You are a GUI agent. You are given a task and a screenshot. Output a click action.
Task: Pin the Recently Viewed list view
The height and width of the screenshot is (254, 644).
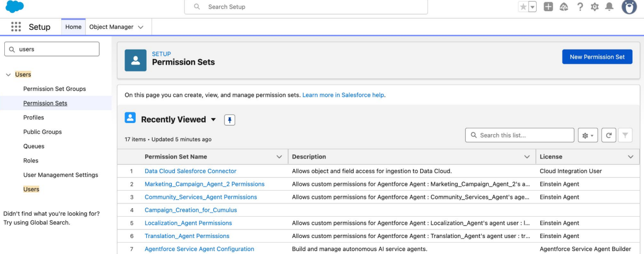[230, 120]
